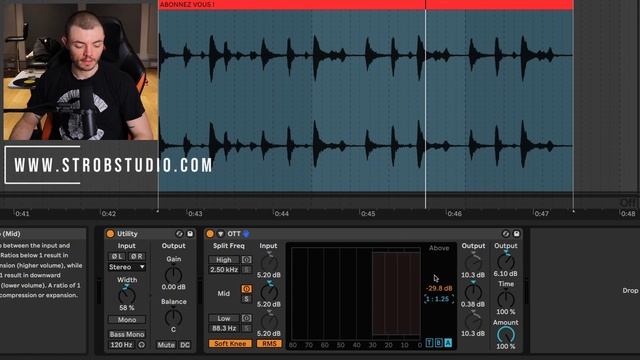The width and height of the screenshot is (640, 360).
Task: Invert right channel phase ØR
Action: [x=136, y=256]
